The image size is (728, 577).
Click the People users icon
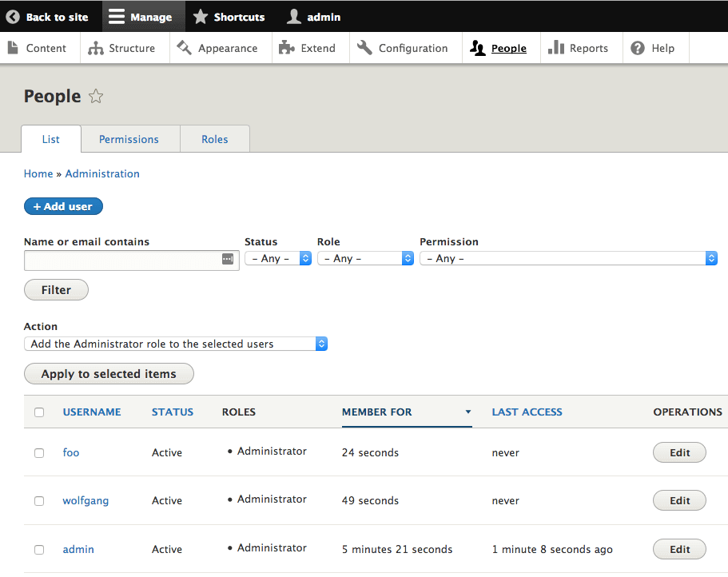coord(477,48)
